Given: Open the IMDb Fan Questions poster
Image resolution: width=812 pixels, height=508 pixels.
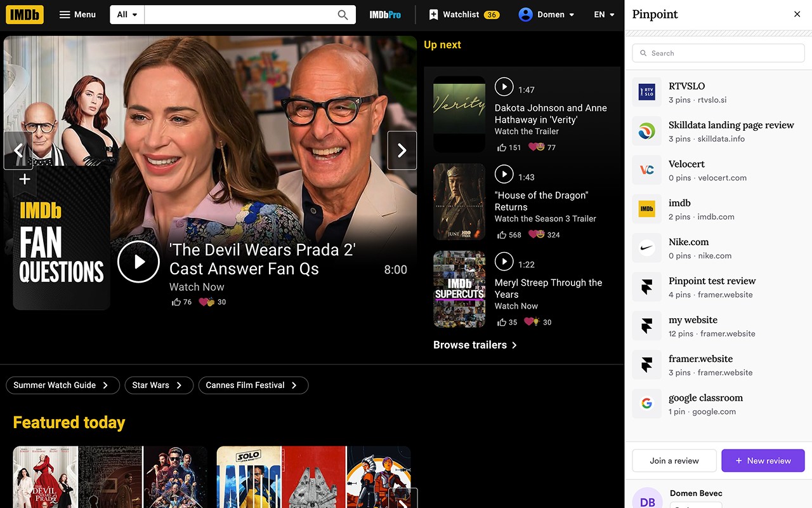Looking at the screenshot, I should [62, 238].
